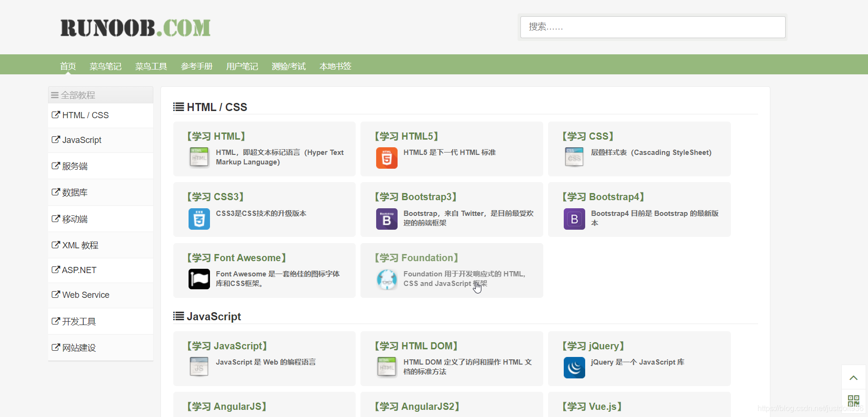The height and width of the screenshot is (417, 868).
Task: Open the 用户笔记 navigation item
Action: point(242,66)
